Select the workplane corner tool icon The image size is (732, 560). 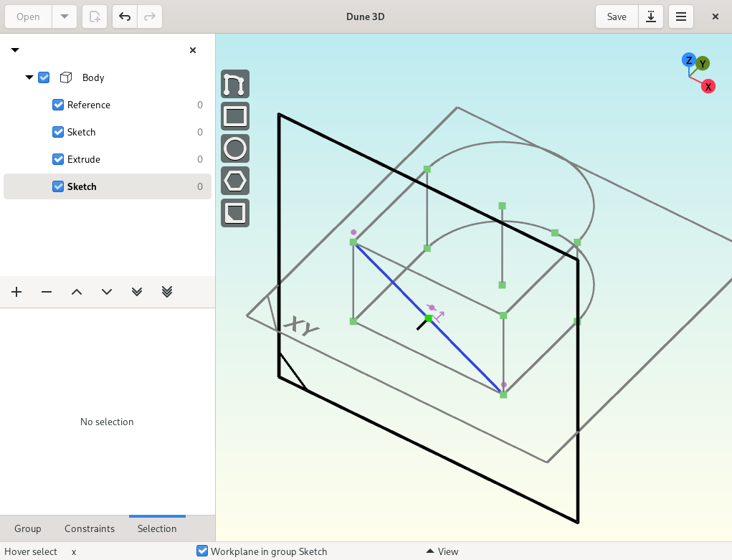(x=235, y=213)
